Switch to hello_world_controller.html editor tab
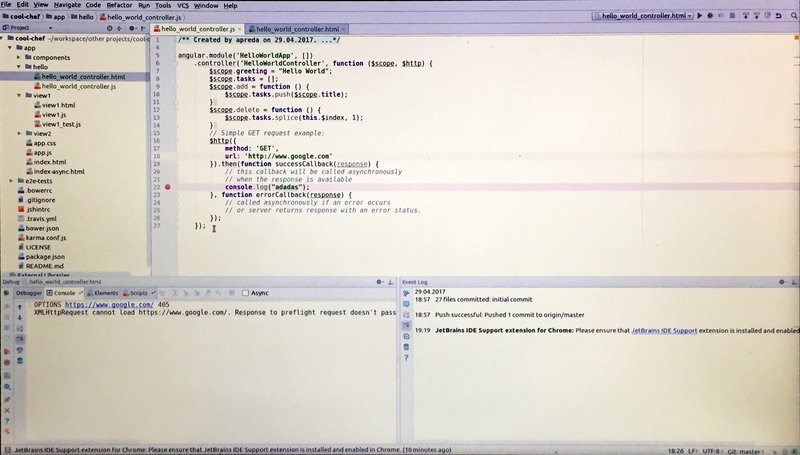The height and width of the screenshot is (455, 800). coord(297,29)
